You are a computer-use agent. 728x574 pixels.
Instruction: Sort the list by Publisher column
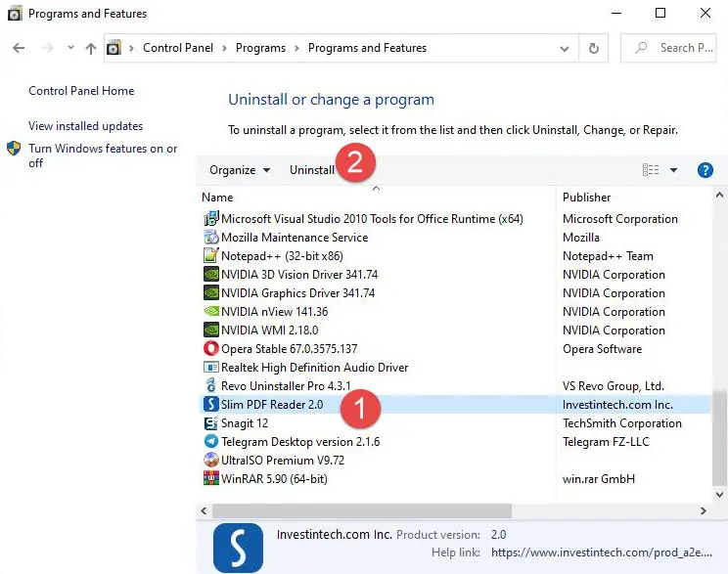[586, 198]
